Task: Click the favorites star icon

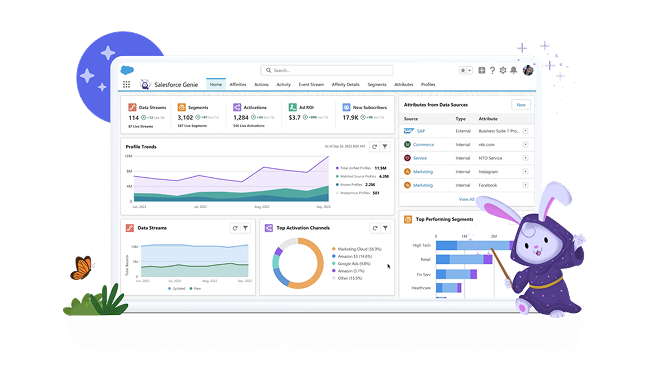Action: 463,70
